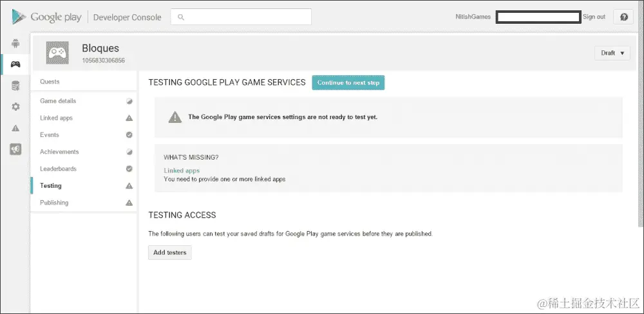
Task: Select the Game services controller icon
Action: [x=15, y=64]
